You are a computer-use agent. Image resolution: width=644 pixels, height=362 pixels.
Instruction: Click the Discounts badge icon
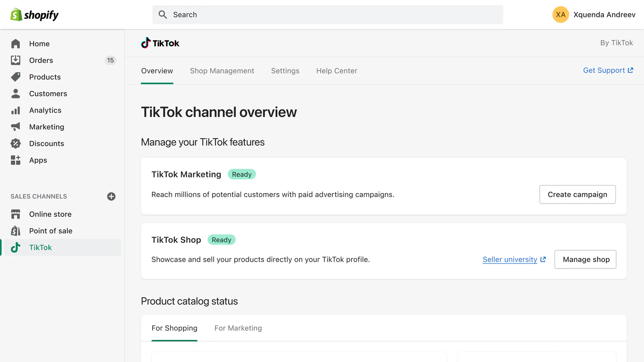coord(15,143)
